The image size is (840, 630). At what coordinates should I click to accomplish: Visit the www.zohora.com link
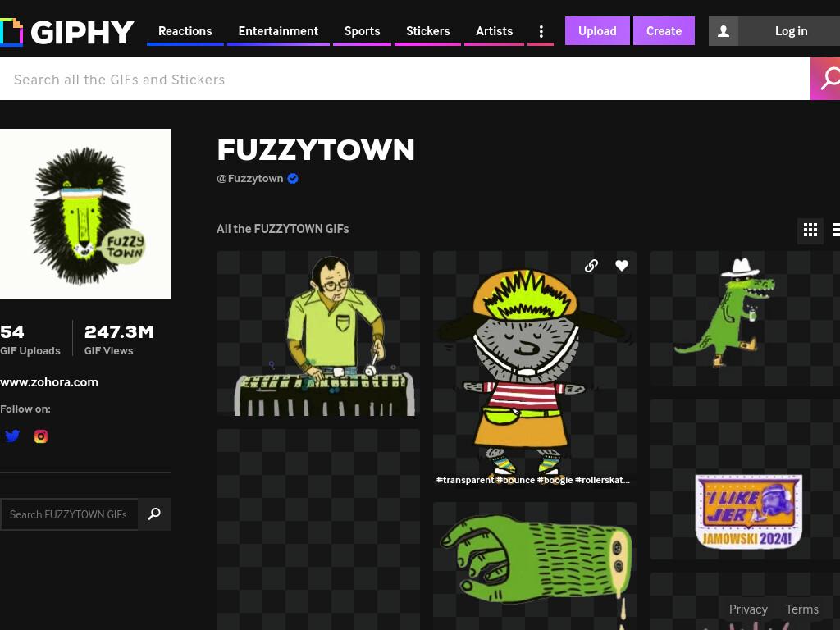(x=49, y=382)
